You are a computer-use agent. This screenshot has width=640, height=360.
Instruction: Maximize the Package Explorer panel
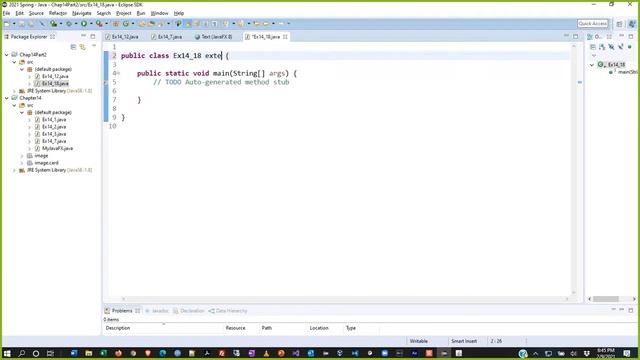click(93, 36)
